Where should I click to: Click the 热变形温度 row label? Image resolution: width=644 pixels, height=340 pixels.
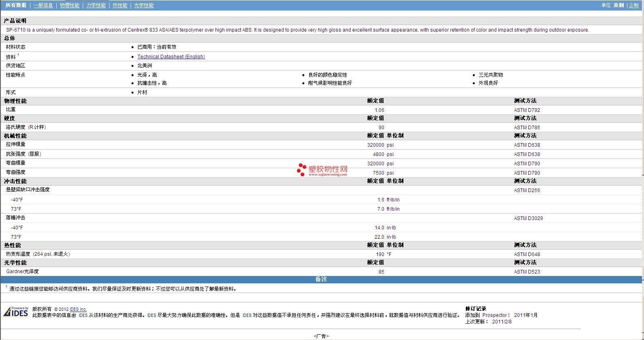pos(38,254)
